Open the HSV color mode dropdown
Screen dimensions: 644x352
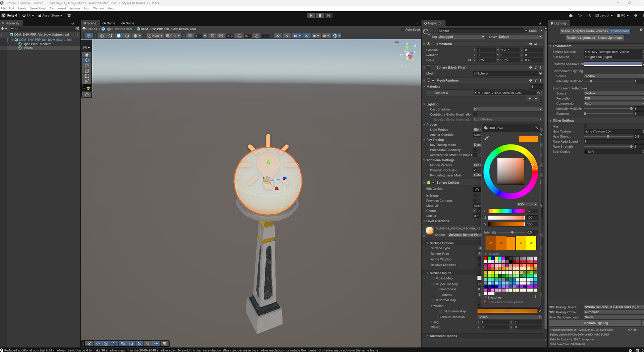[x=527, y=205]
